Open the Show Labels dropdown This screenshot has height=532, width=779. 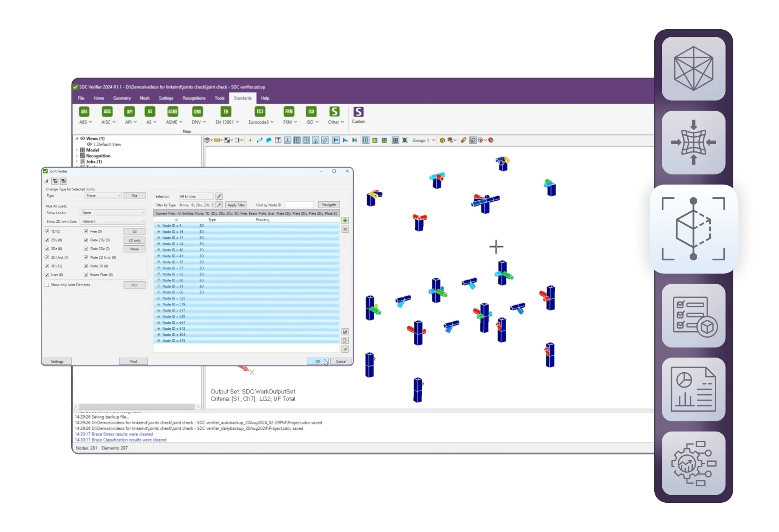[113, 213]
